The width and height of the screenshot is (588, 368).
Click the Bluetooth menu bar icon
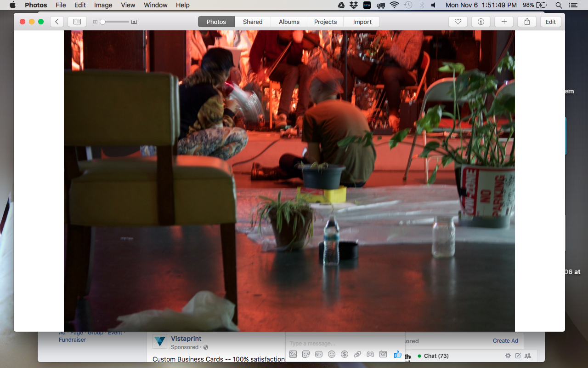point(421,5)
